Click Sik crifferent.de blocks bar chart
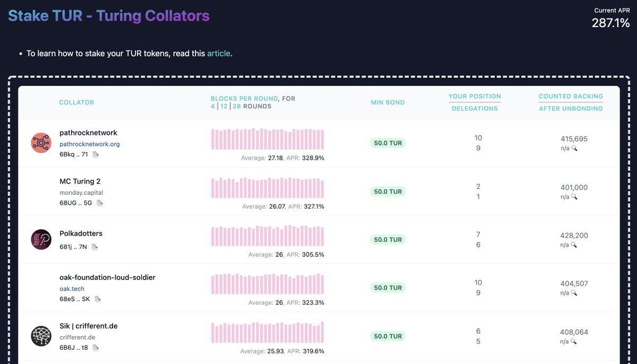The height and width of the screenshot is (364, 637). tap(268, 332)
